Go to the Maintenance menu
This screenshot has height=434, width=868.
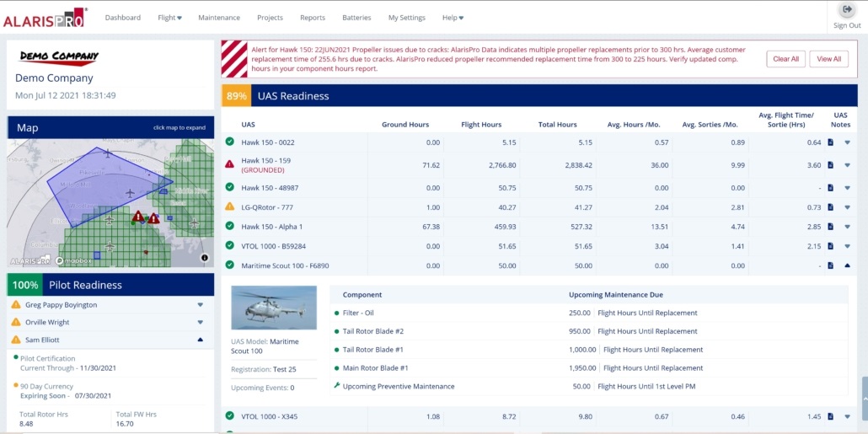click(219, 18)
